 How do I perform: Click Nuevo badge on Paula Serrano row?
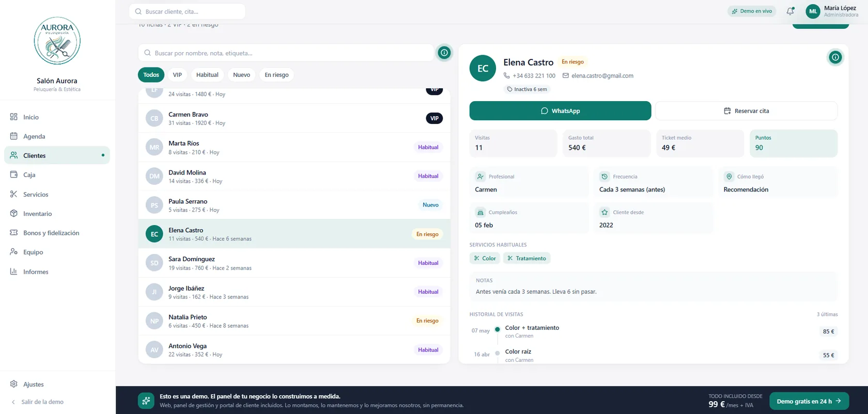click(430, 205)
